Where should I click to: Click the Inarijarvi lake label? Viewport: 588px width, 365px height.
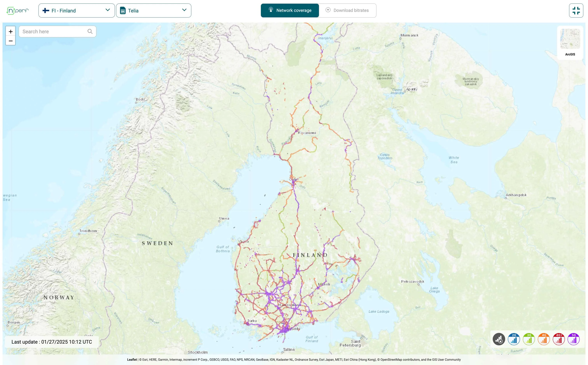(x=325, y=38)
